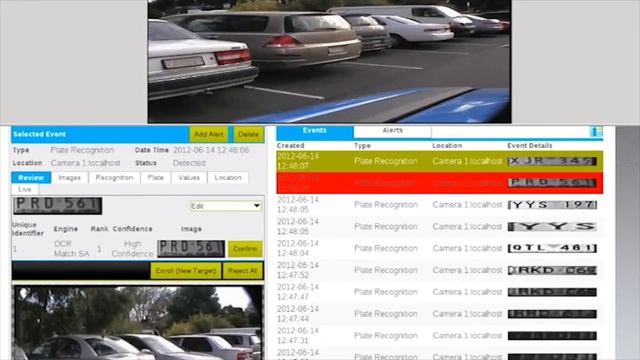Click the Event Details column header

[x=530, y=146]
